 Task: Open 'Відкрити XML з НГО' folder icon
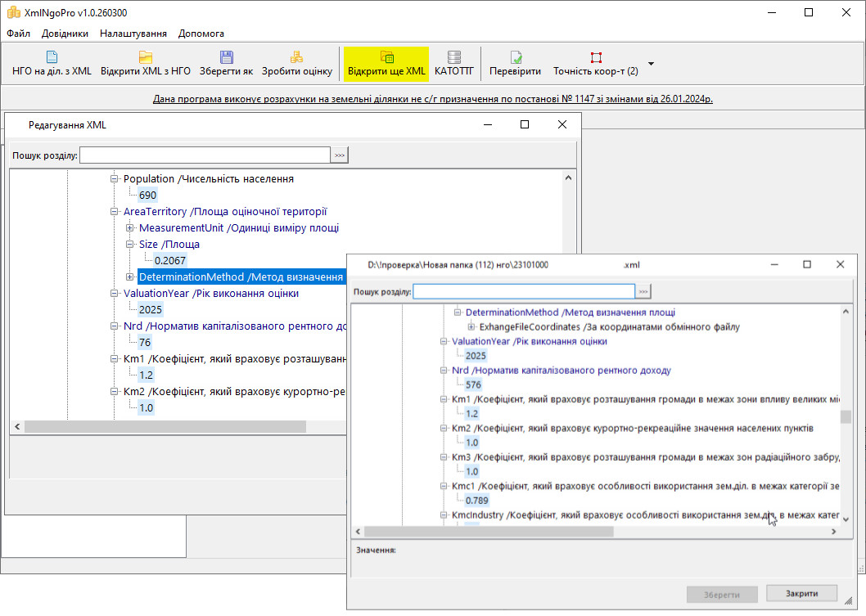coord(146,57)
